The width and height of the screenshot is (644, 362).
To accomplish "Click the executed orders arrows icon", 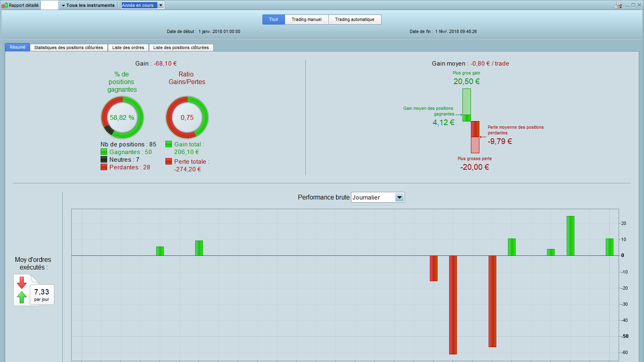I will tap(22, 290).
